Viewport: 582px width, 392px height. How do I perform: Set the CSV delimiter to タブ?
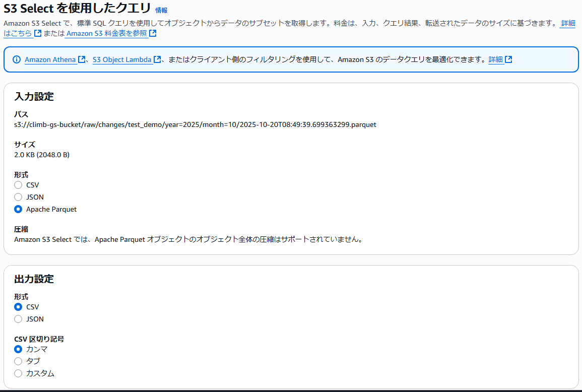[x=18, y=361]
